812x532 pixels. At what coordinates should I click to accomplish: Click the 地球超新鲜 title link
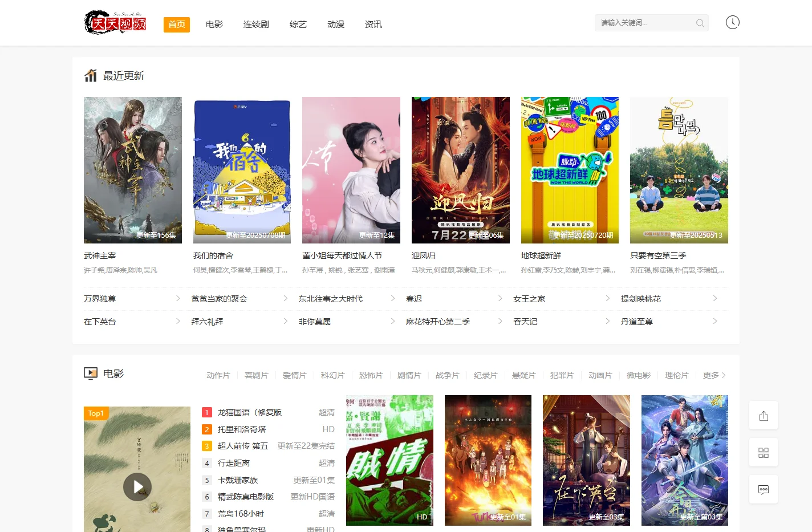tap(541, 255)
